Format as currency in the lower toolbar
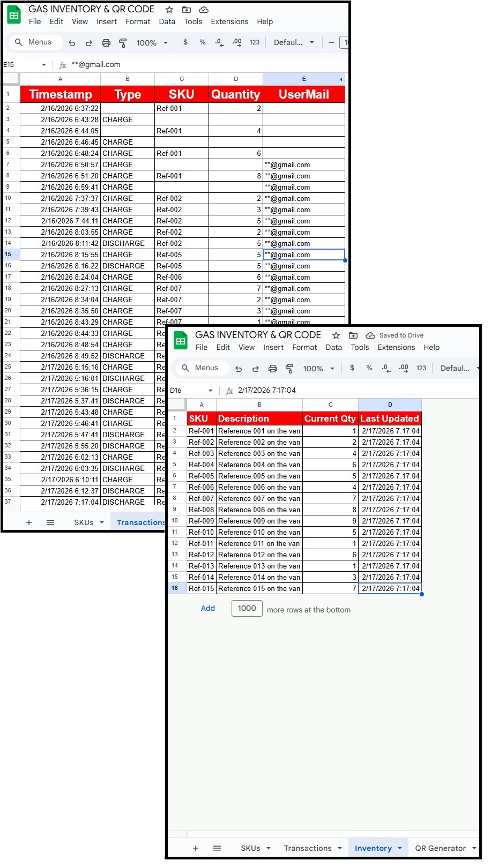Image resolution: width=491 pixels, height=868 pixels. pos(352,368)
